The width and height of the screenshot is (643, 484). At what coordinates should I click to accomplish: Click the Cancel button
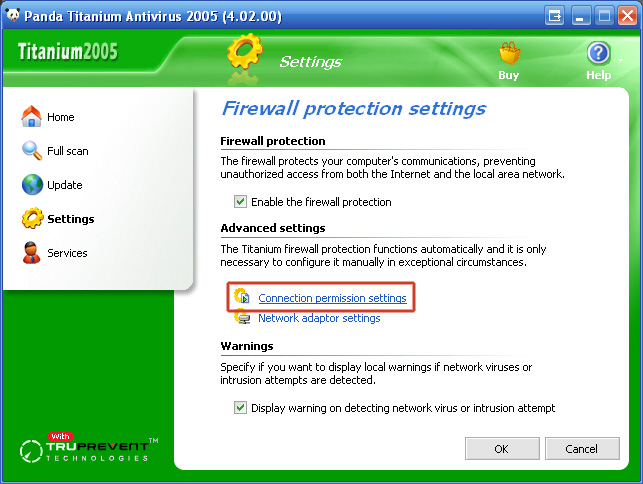[582, 449]
